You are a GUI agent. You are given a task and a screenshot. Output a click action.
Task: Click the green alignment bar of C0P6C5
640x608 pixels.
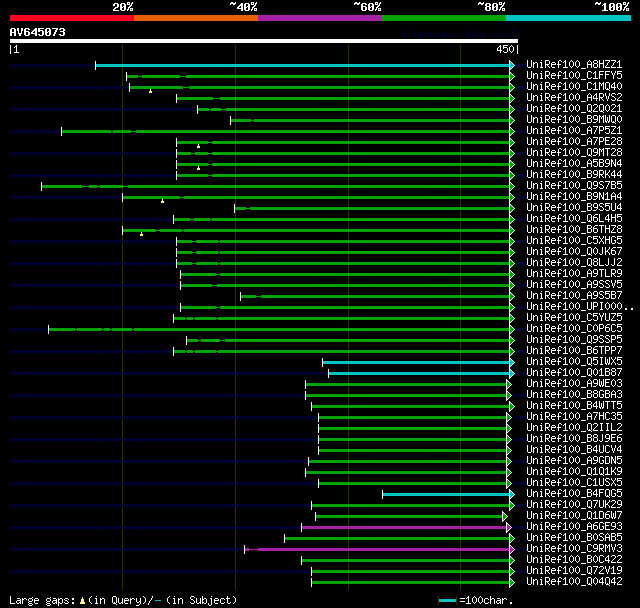click(279, 329)
